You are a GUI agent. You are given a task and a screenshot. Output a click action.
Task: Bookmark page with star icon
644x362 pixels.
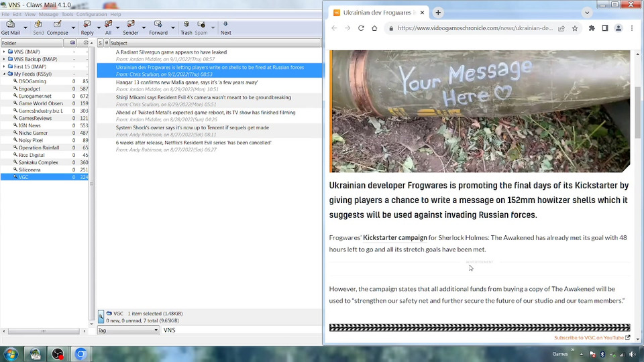coord(575,28)
